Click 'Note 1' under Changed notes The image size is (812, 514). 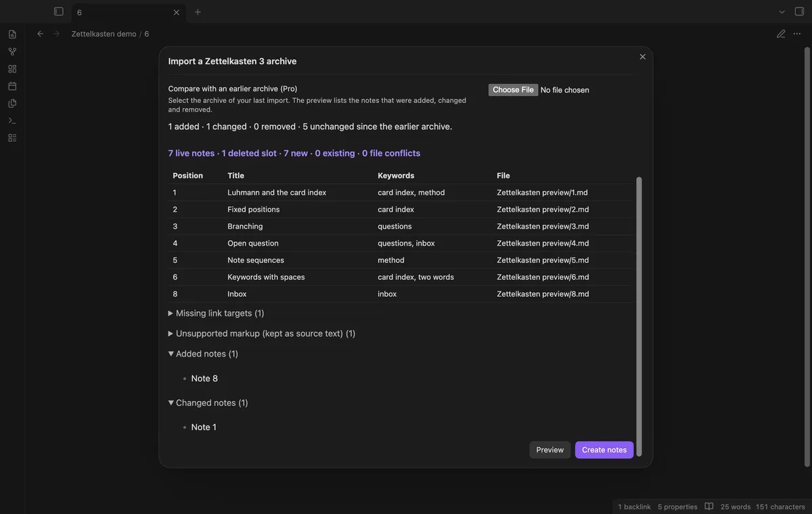point(204,427)
